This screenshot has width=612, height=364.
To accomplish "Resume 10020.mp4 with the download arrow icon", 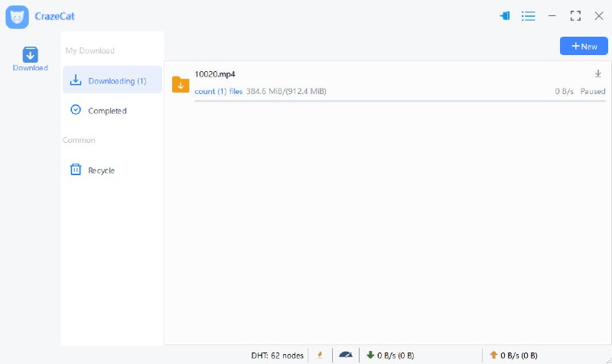I will coord(598,73).
